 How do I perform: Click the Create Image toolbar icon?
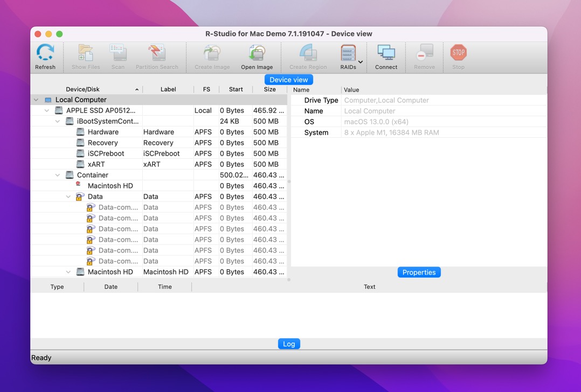(212, 53)
